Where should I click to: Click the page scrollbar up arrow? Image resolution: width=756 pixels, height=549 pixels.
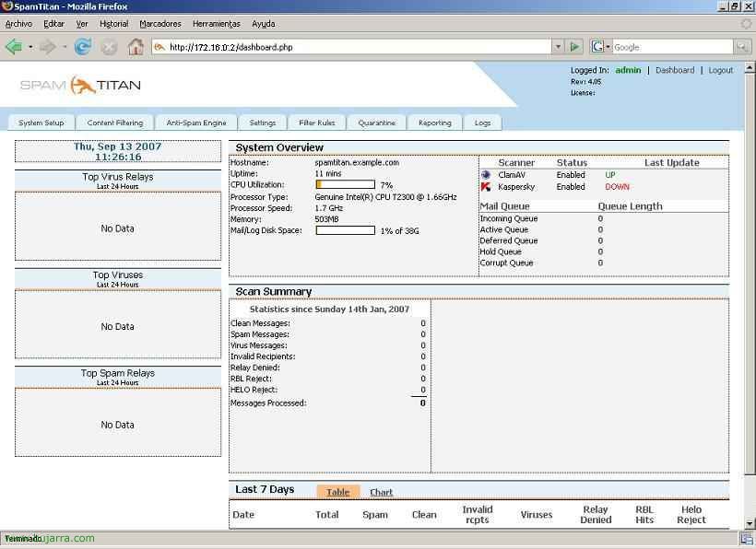(750, 68)
